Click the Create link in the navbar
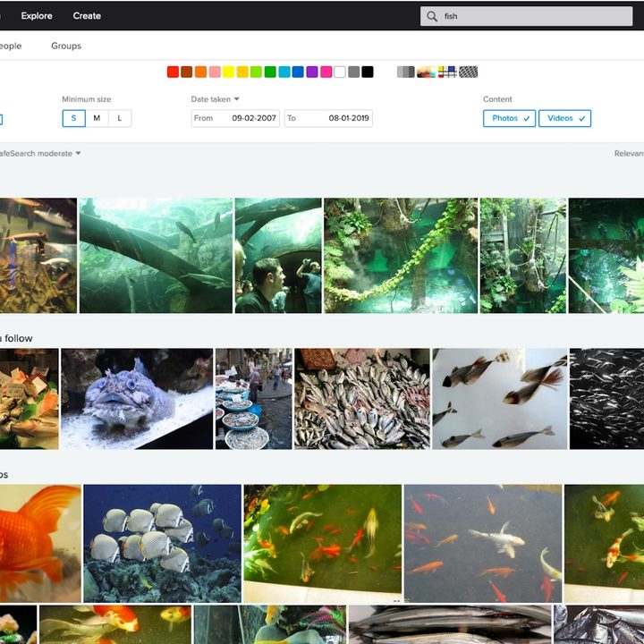Image resolution: width=644 pixels, height=644 pixels. pyautogui.click(x=87, y=16)
